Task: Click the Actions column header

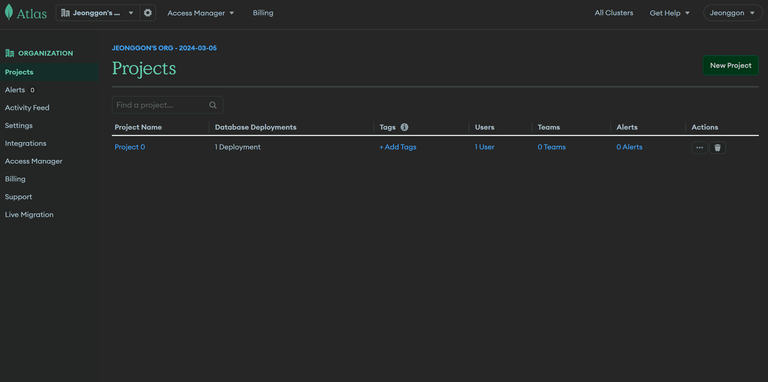Action: coord(705,127)
